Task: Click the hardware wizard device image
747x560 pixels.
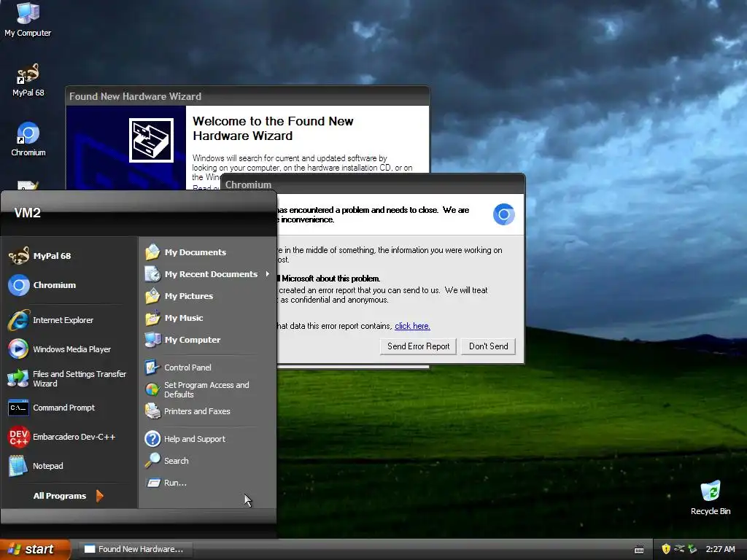Action: 151,141
